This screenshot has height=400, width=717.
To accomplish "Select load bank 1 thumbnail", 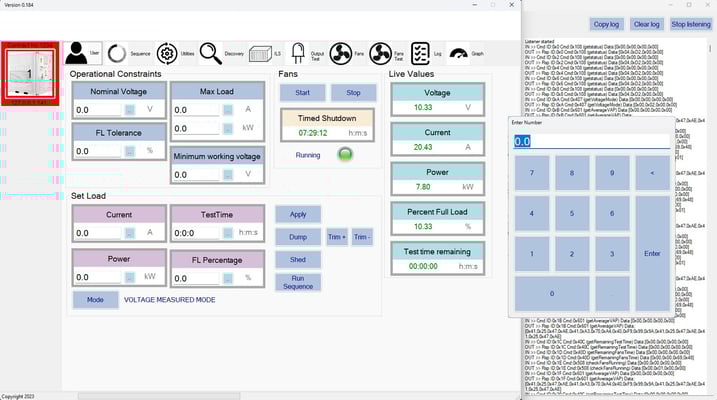I will point(30,74).
